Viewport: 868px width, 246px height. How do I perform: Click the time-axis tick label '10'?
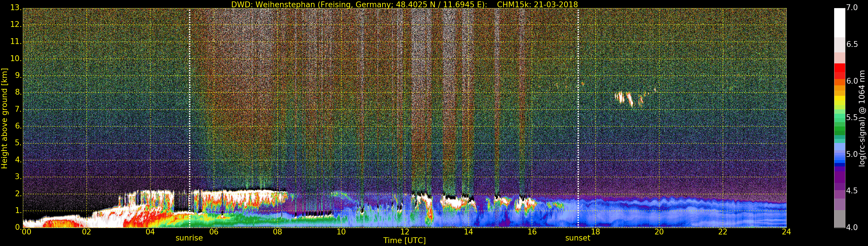[x=341, y=232]
